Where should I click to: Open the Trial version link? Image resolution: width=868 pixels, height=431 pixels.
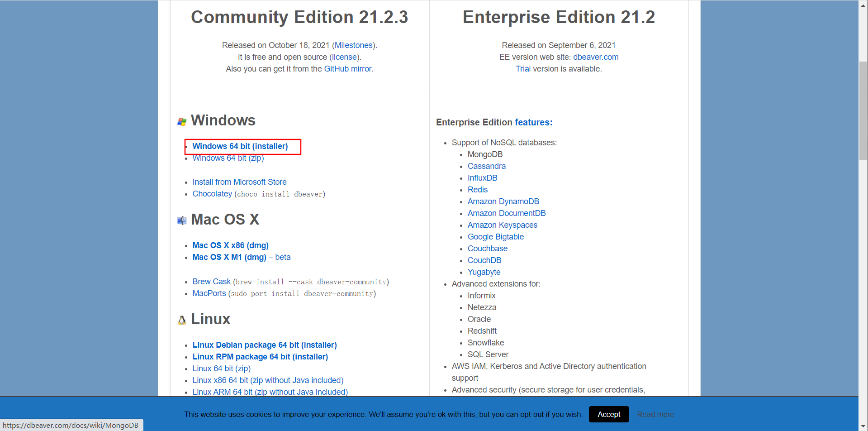pos(523,69)
